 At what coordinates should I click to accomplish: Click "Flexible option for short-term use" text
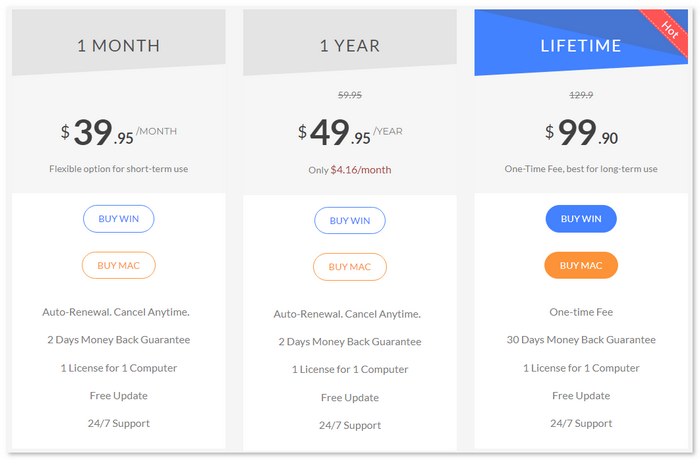click(118, 169)
